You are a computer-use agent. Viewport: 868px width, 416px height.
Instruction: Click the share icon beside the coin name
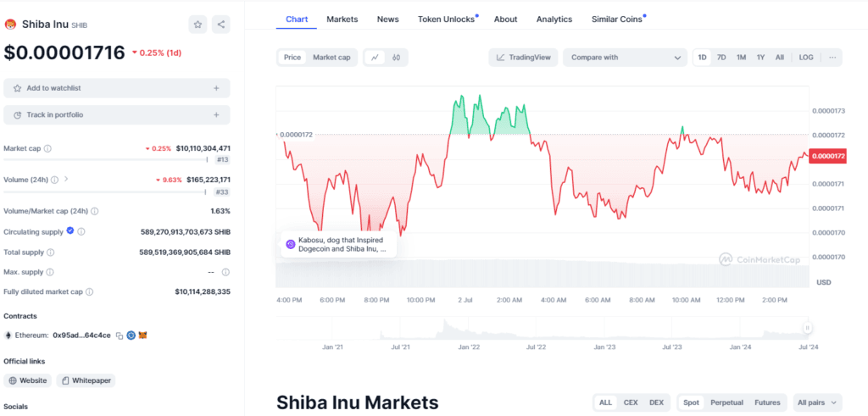pyautogui.click(x=221, y=25)
